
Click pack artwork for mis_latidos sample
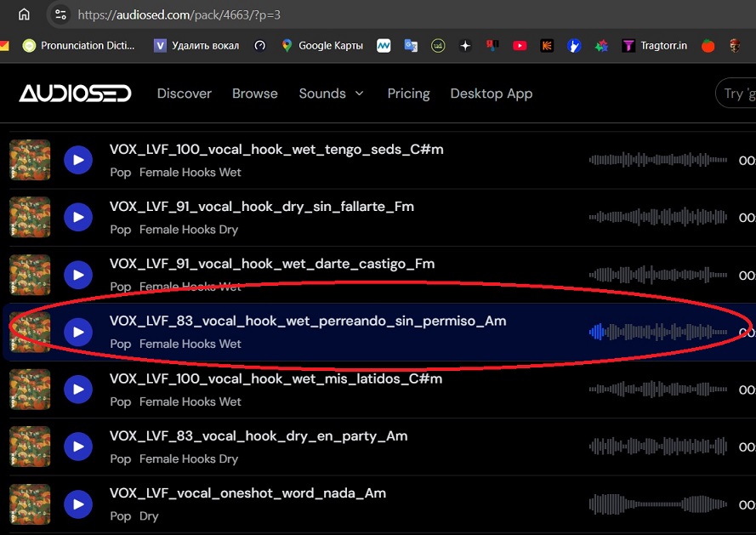coord(30,390)
